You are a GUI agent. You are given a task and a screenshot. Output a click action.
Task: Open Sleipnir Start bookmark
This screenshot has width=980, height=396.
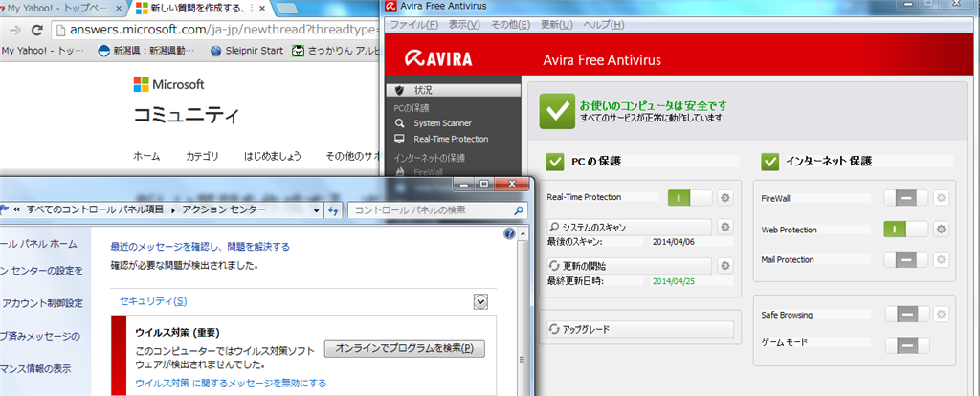pos(247,51)
